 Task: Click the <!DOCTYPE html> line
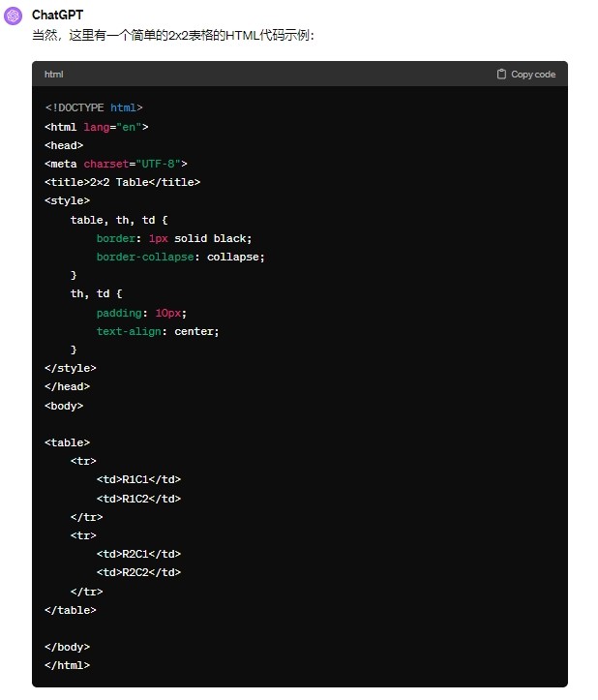(94, 107)
